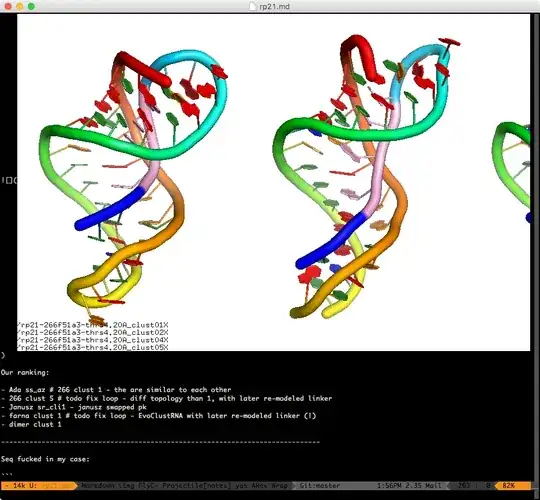
Task: Click the 82% buffer position indicator
Action: (x=508, y=486)
